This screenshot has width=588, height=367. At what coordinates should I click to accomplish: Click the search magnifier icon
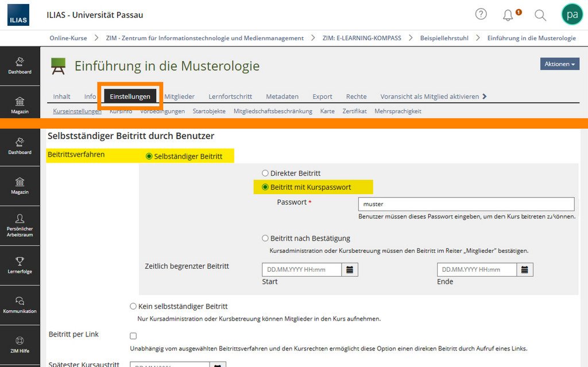[540, 15]
